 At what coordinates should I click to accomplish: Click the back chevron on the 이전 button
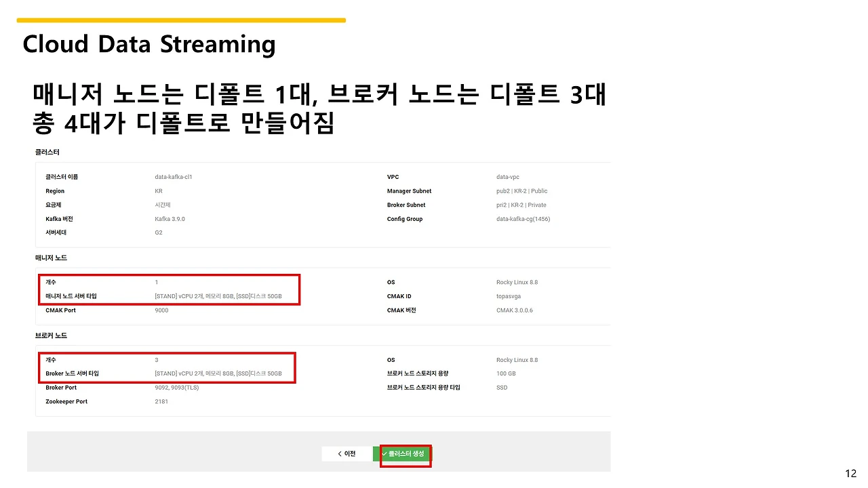point(340,453)
